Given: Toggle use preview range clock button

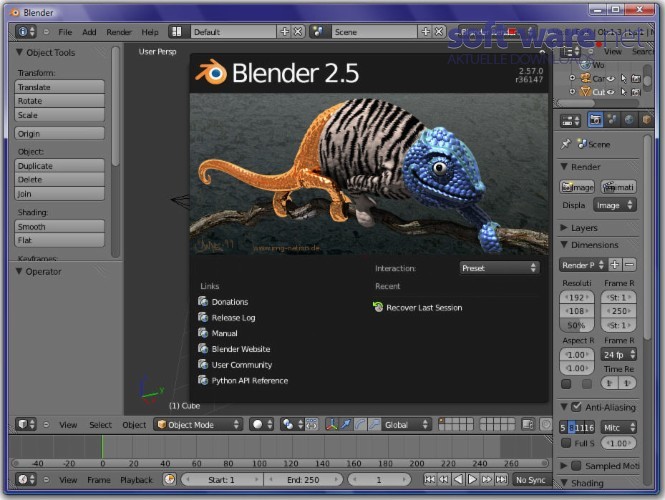Looking at the screenshot, I should [170, 480].
